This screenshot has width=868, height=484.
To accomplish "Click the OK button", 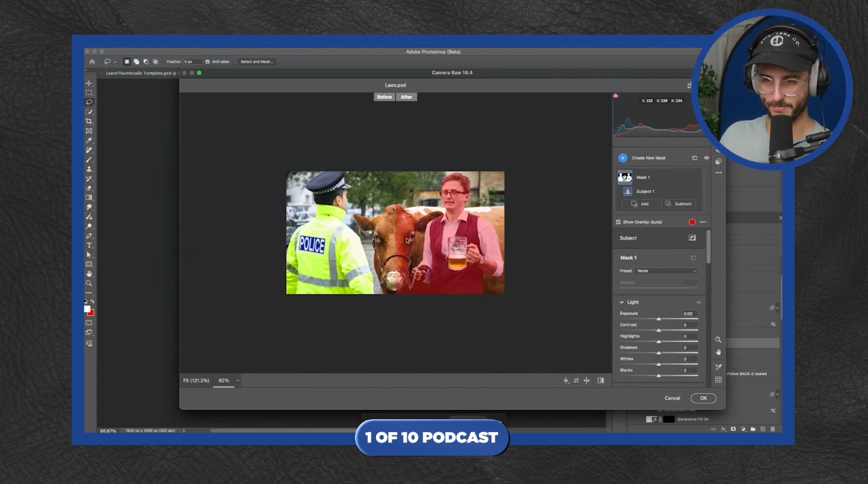I will pyautogui.click(x=703, y=398).
